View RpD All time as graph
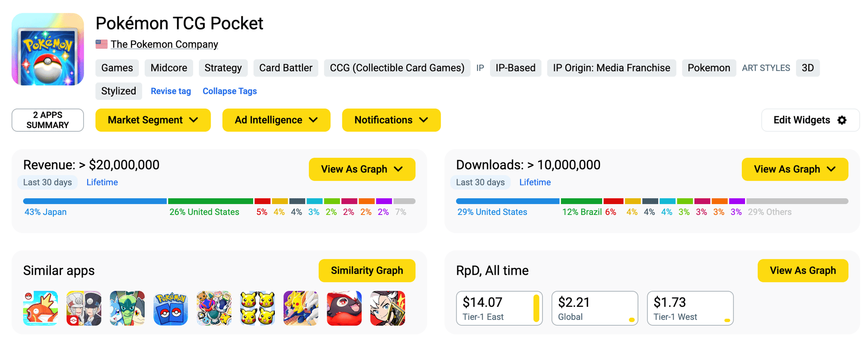The height and width of the screenshot is (343, 868). 802,271
